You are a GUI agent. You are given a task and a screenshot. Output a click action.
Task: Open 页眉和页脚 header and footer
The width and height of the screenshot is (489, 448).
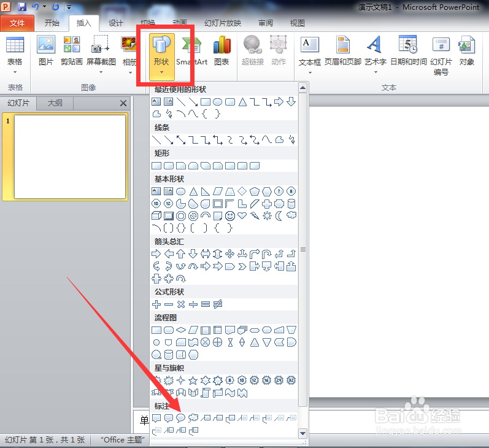tap(343, 51)
